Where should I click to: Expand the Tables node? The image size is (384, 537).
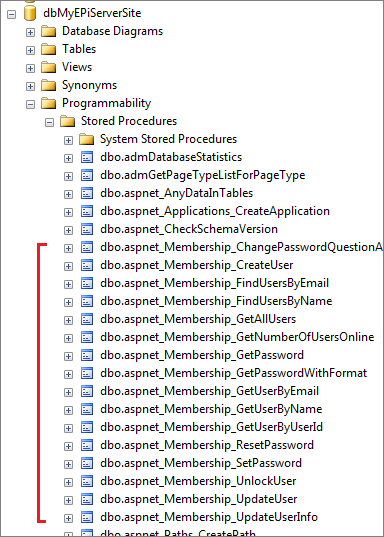[30, 50]
